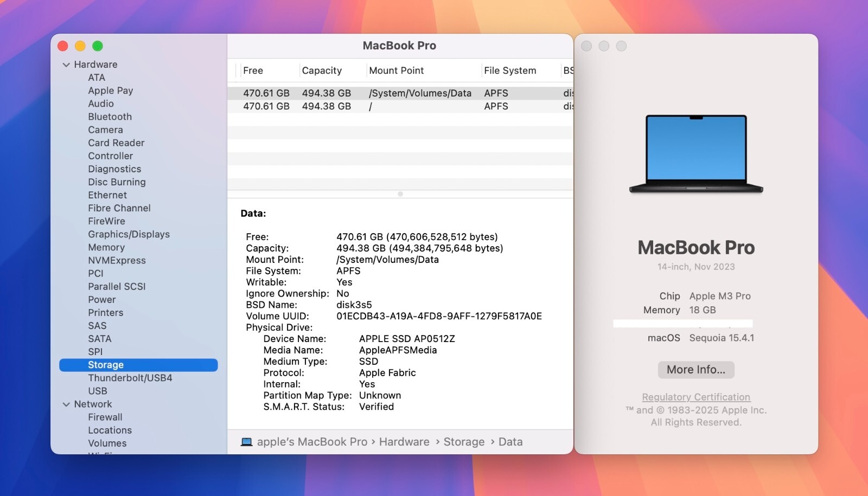Select Disc Burning entry
The width and height of the screenshot is (868, 496).
point(117,182)
